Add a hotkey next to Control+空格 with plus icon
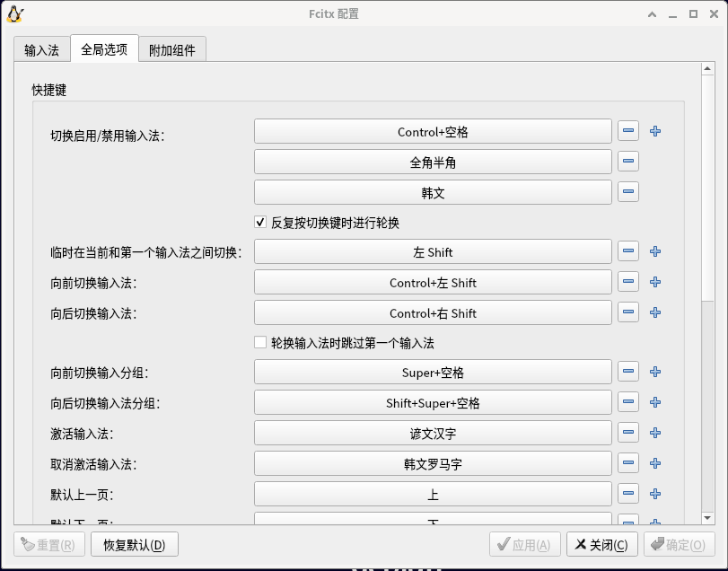 (x=655, y=131)
